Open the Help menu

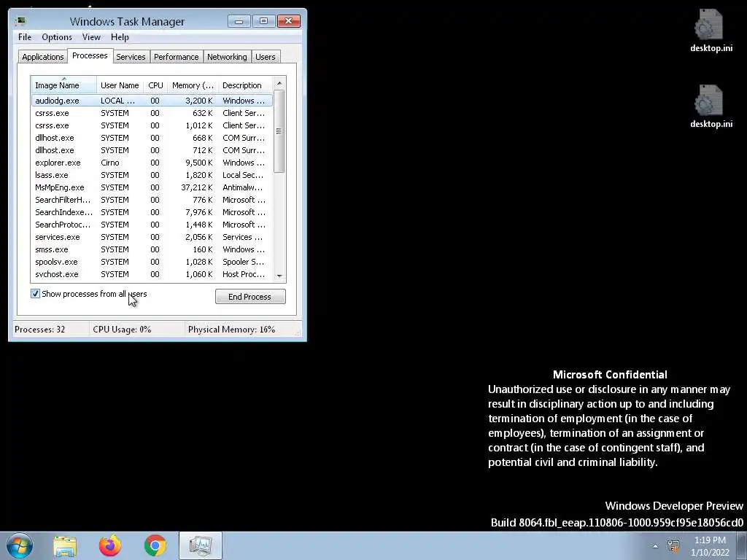point(120,37)
